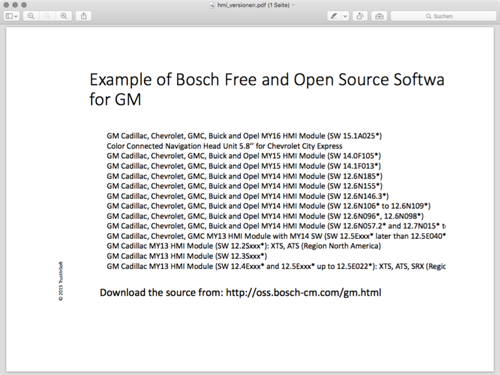The image size is (500, 375).
Task: Click the oss.bosch-cm.com/gm.html download link
Action: [304, 293]
